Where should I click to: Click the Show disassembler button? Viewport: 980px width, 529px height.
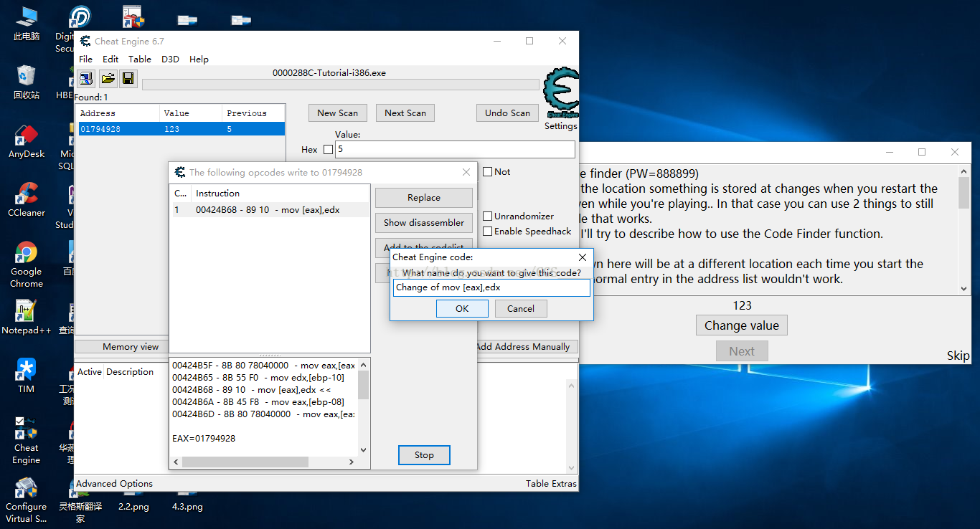tap(423, 222)
